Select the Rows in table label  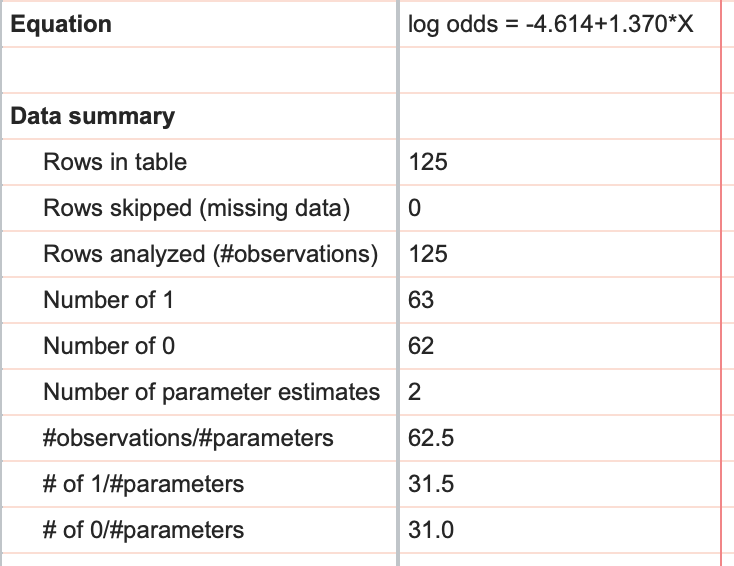(x=115, y=162)
